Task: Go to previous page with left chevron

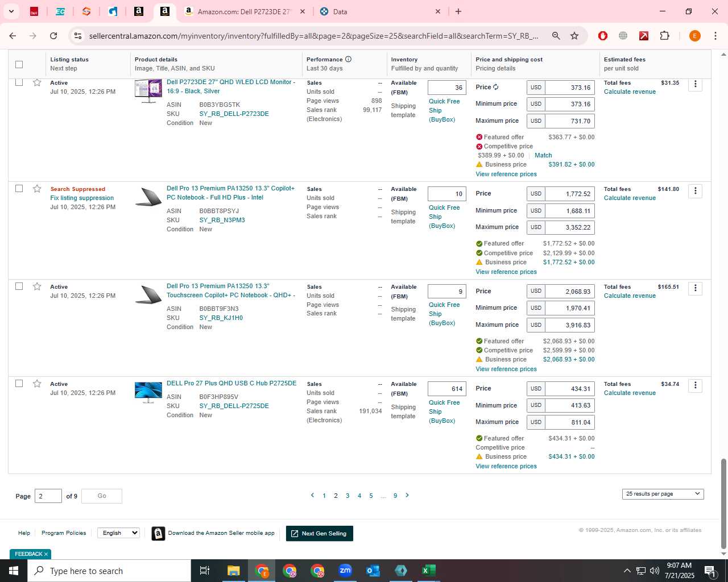Action: click(x=312, y=495)
